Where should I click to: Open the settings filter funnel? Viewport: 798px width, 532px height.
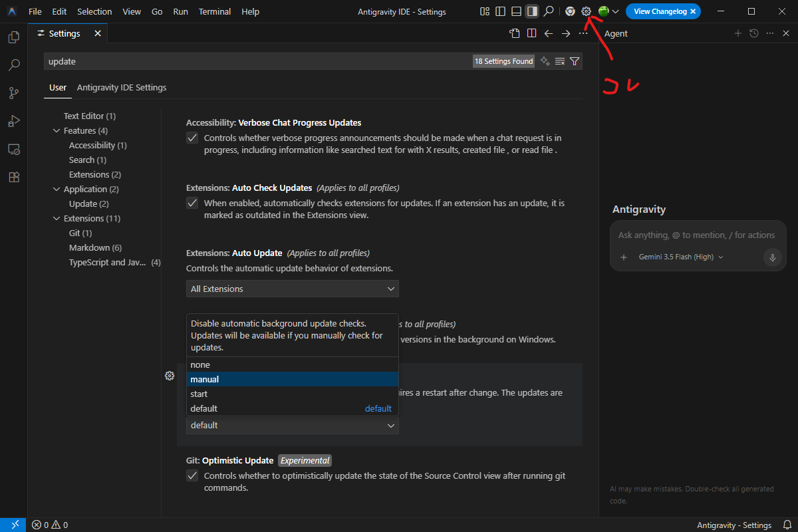(x=575, y=61)
